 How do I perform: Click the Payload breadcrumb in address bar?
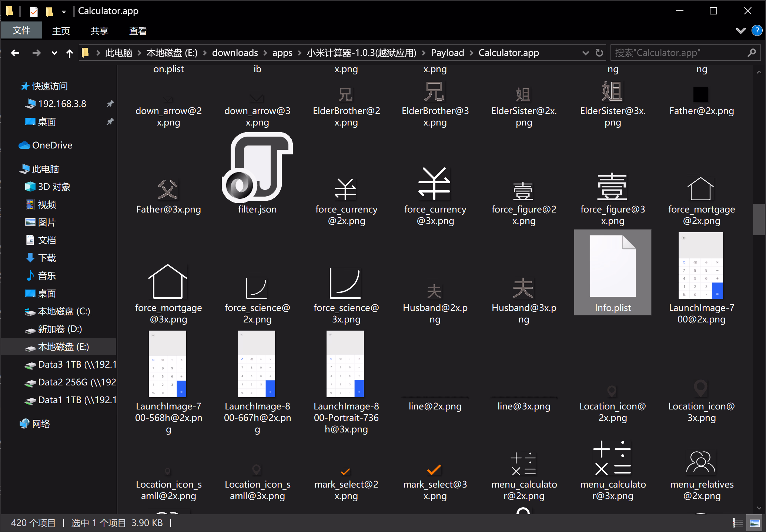pyautogui.click(x=447, y=53)
